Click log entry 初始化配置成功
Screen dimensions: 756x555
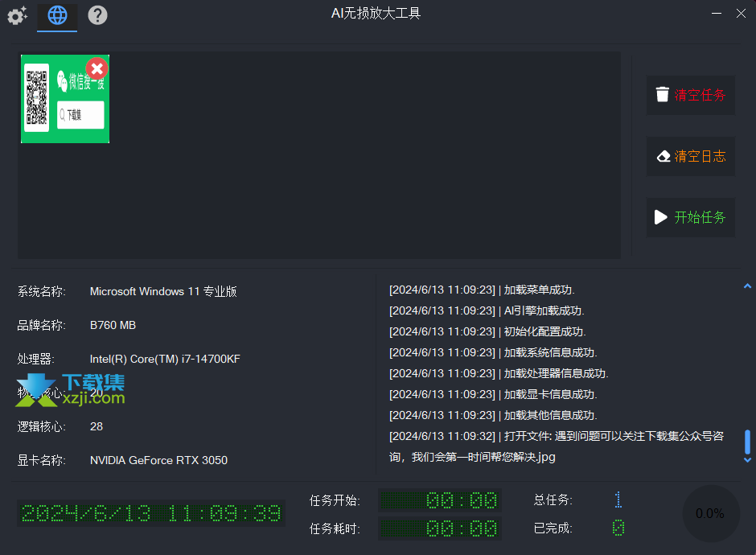click(488, 331)
